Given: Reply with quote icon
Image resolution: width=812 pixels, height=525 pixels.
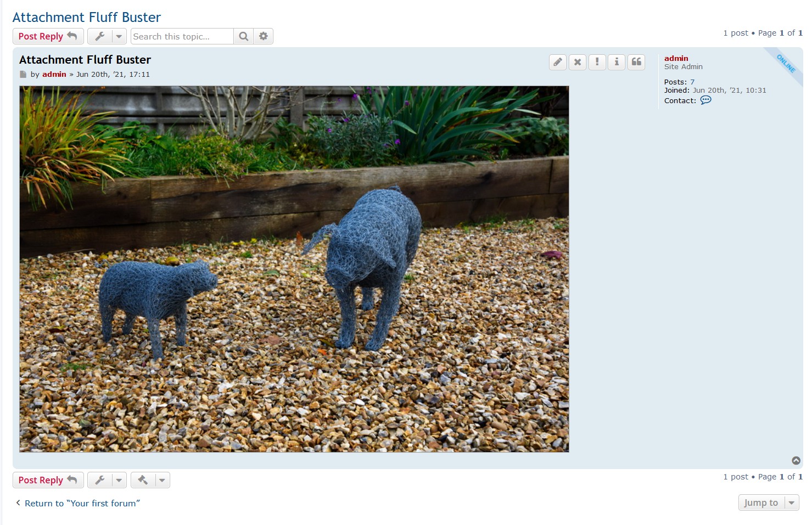Looking at the screenshot, I should (636, 62).
